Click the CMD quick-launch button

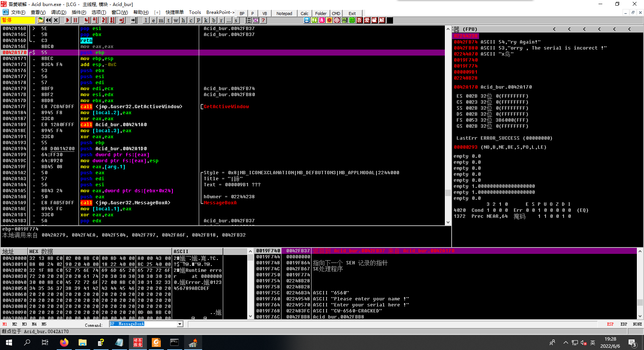point(336,14)
